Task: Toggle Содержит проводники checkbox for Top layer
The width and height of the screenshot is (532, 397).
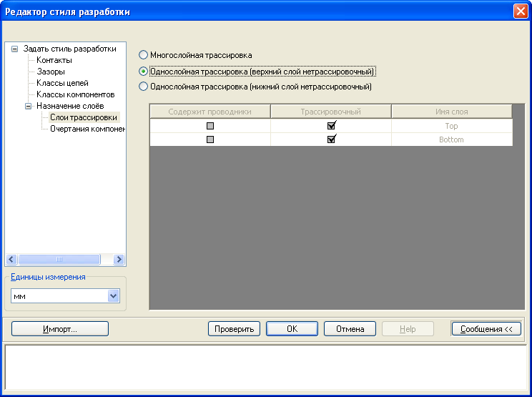Action: (210, 126)
